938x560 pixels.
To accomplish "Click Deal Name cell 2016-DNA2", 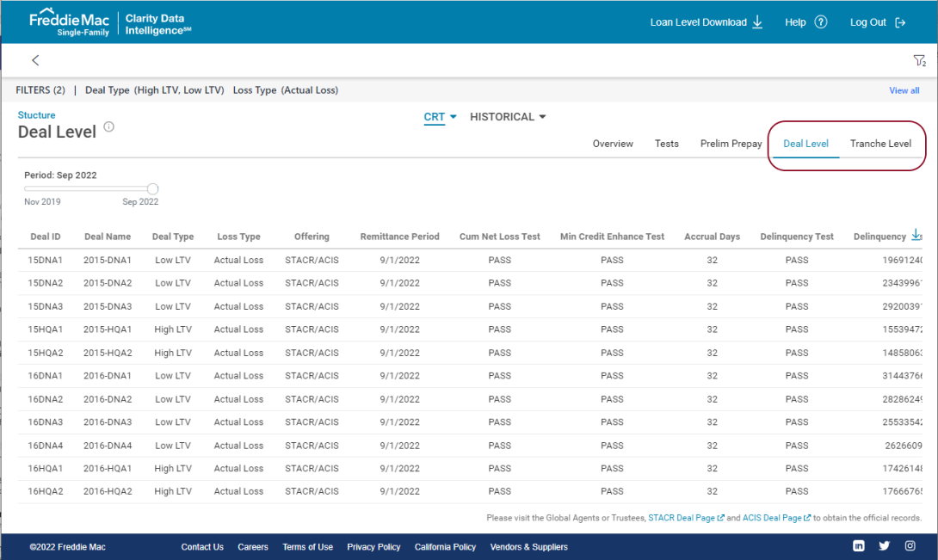I will [108, 399].
